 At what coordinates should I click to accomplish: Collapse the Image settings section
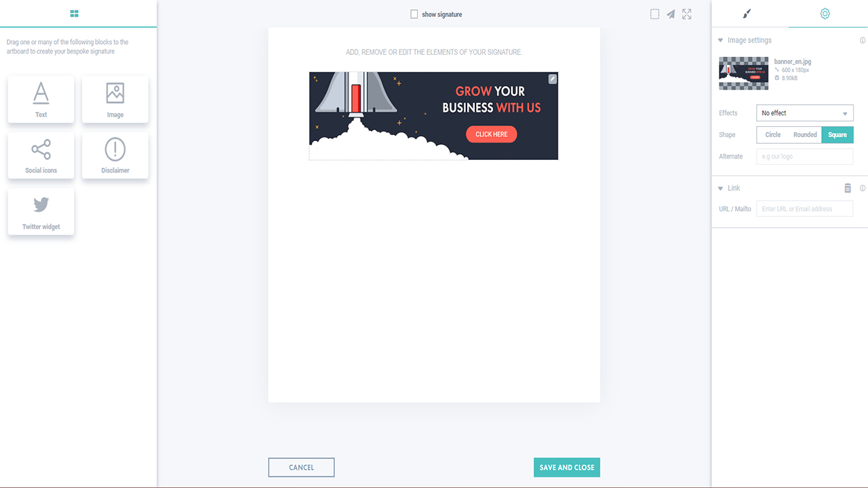(720, 41)
